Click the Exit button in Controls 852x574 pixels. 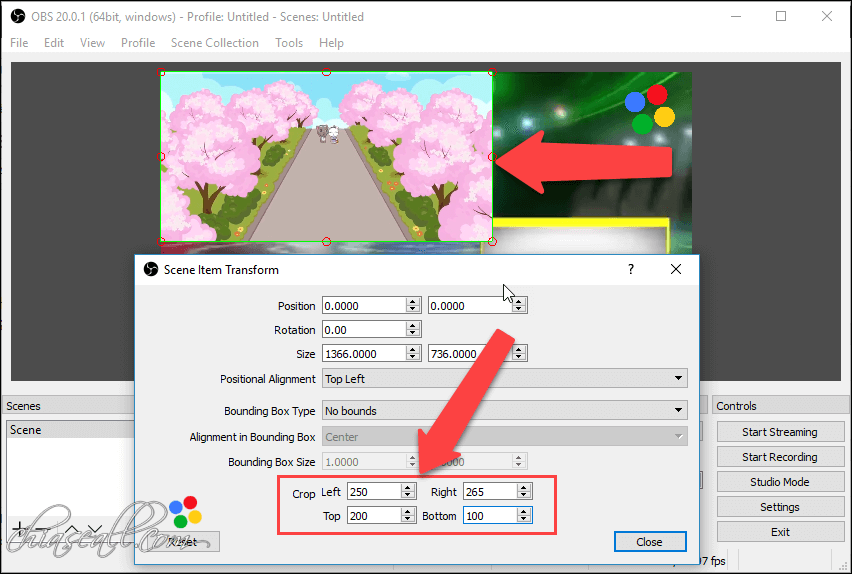click(780, 532)
